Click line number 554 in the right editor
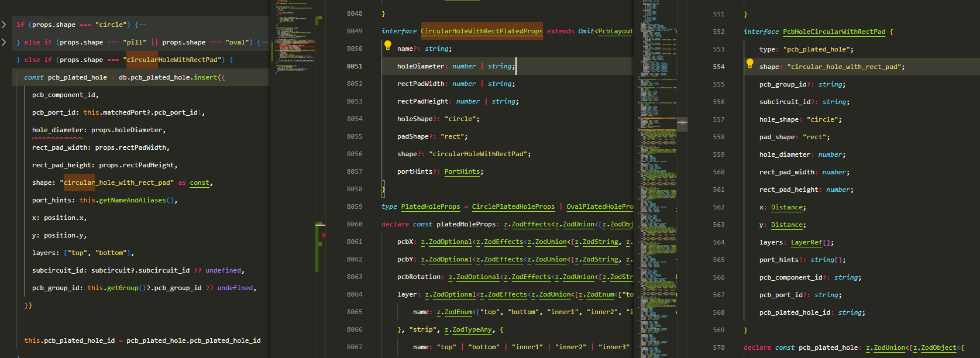The width and height of the screenshot is (980, 358). pos(718,67)
